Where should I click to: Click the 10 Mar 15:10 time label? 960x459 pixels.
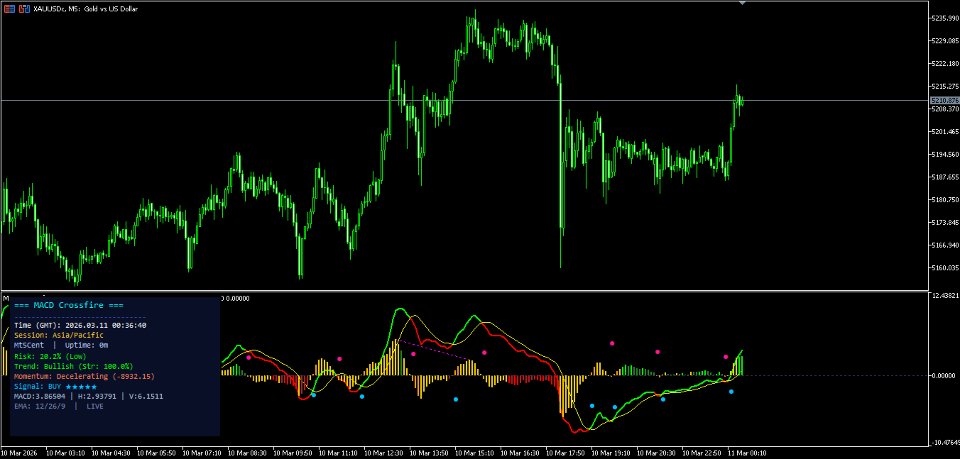point(474,453)
